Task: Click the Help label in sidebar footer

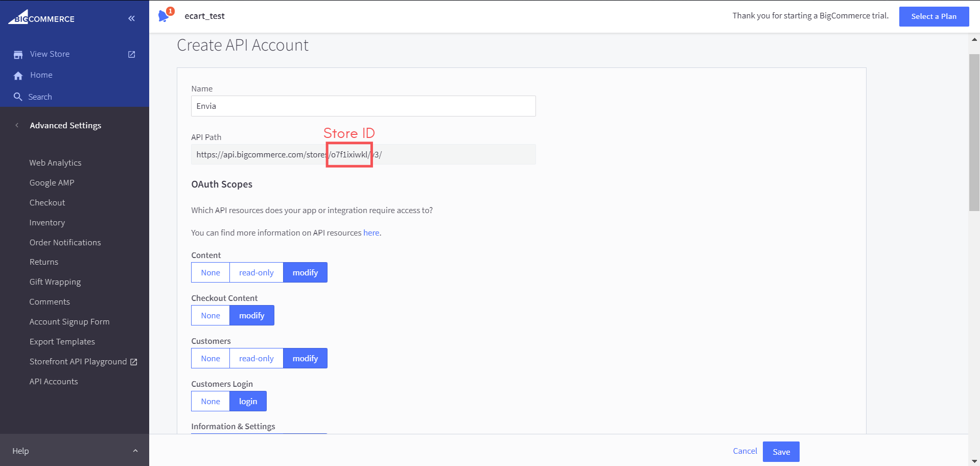Action: (20, 451)
